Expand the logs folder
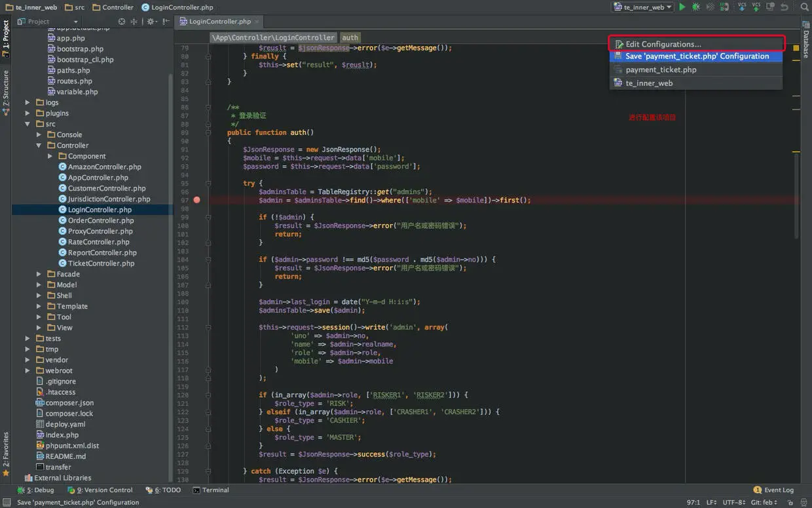This screenshot has width=812, height=508. tap(28, 102)
